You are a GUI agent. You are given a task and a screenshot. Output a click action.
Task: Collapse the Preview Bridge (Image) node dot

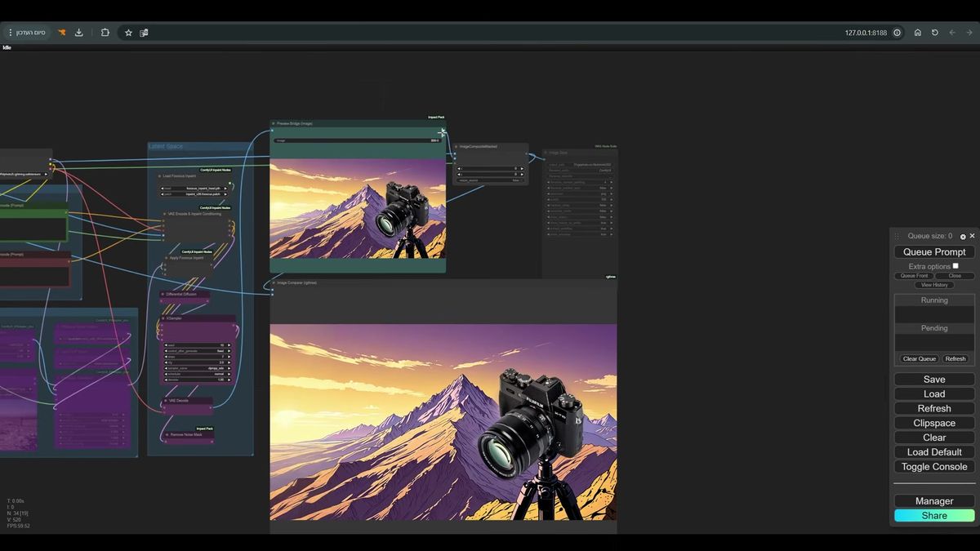[x=274, y=124]
